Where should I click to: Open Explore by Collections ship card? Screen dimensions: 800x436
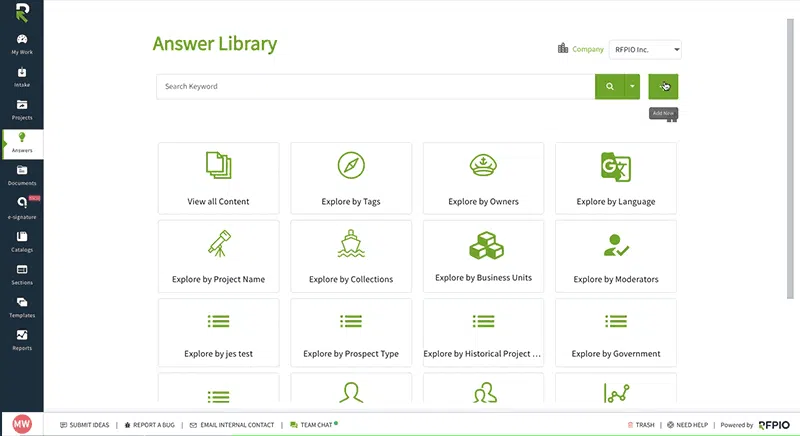click(x=351, y=256)
